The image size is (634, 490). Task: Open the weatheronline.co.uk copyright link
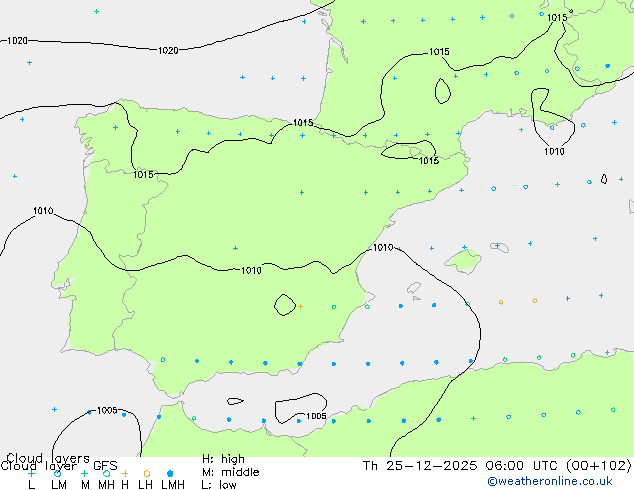(x=550, y=482)
